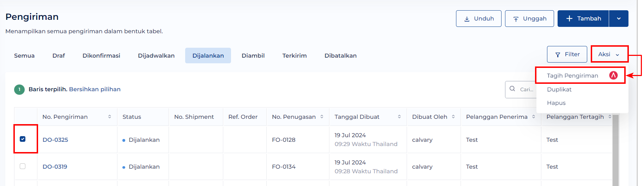
Task: Click the red badge icon beside Tagih Pengiriman
Action: click(x=613, y=75)
